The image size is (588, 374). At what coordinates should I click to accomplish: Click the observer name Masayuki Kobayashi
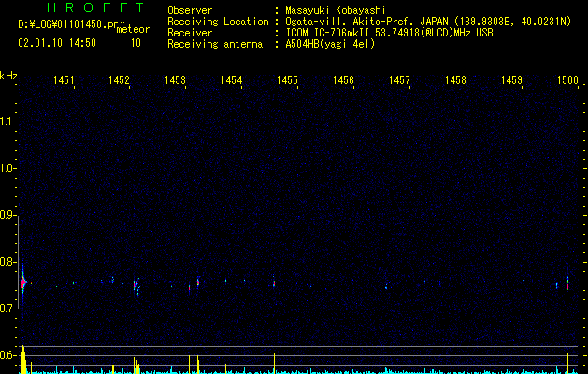click(336, 10)
